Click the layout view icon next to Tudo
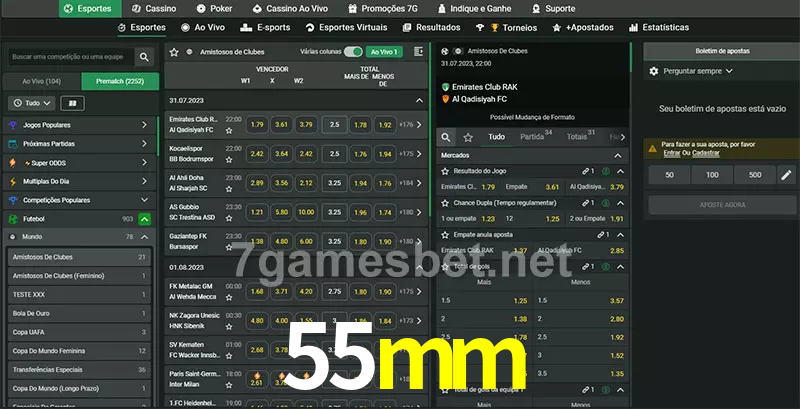 [x=72, y=103]
